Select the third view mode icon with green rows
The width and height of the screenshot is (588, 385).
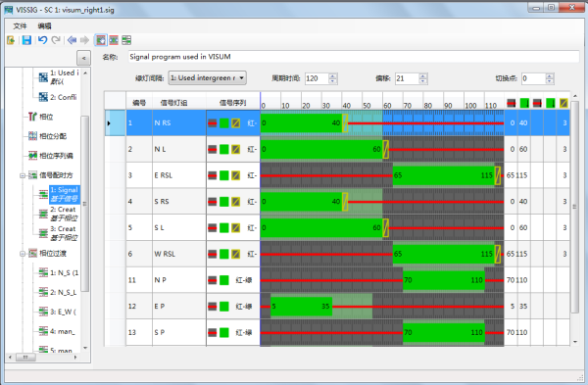point(126,40)
